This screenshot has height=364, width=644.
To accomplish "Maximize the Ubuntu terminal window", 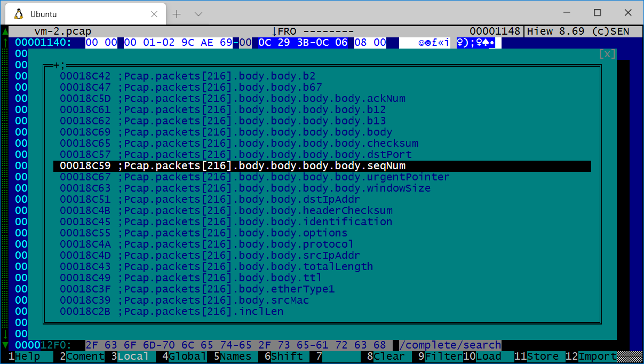I will tap(598, 13).
